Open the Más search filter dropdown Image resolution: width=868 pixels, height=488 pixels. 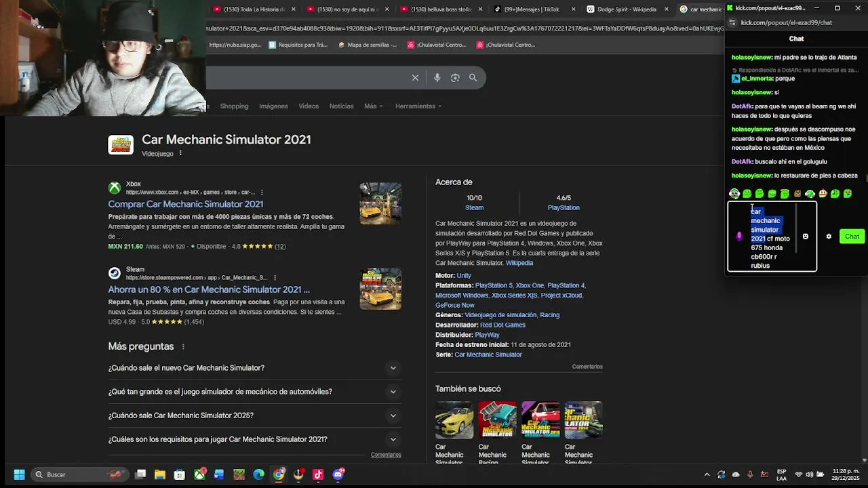[373, 106]
